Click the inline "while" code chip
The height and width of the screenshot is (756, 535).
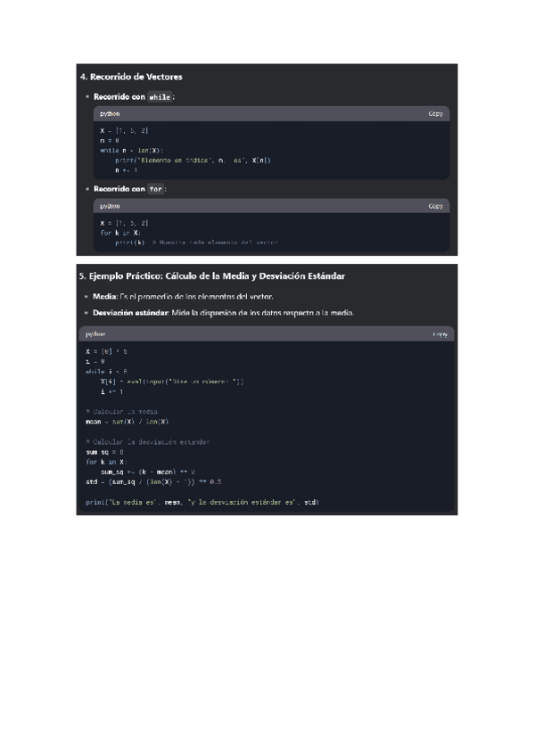tap(160, 96)
